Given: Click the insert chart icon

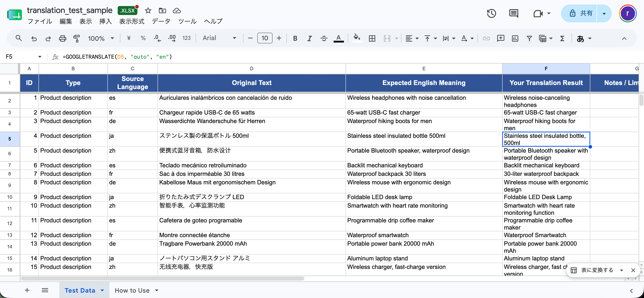Looking at the screenshot, I should [x=515, y=38].
